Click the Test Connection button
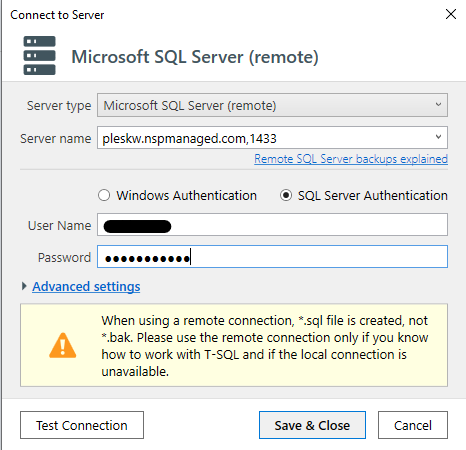The width and height of the screenshot is (466, 450). coord(82,425)
